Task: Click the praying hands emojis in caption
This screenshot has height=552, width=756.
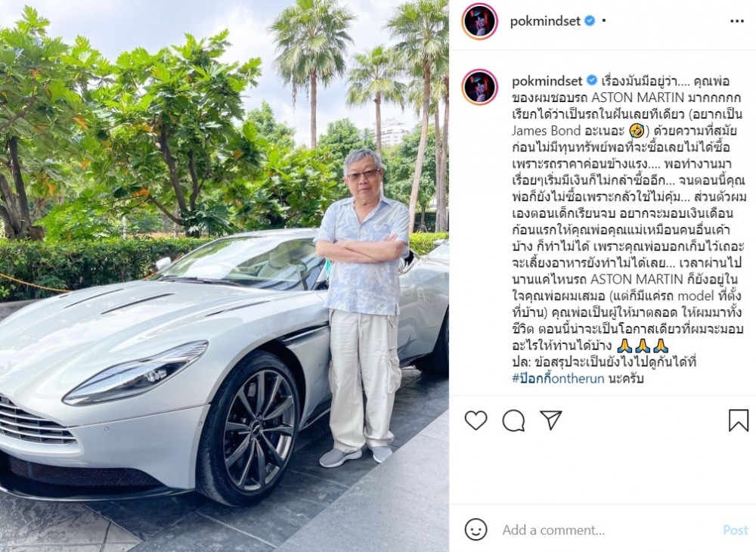Action: (642, 345)
